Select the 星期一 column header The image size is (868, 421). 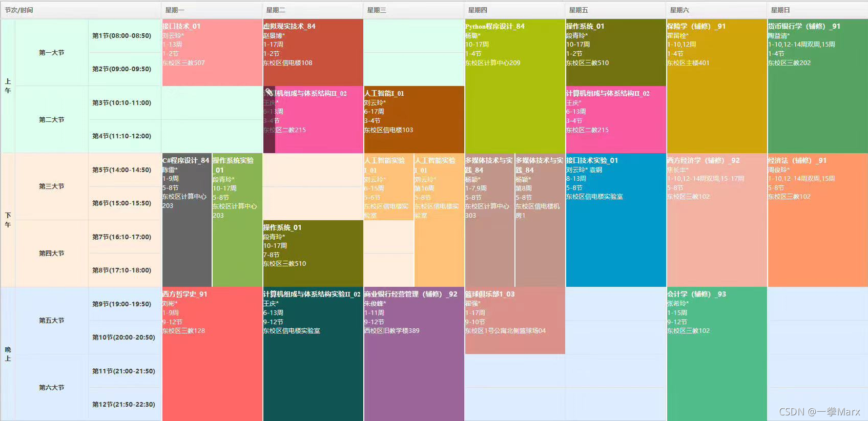[x=212, y=10]
